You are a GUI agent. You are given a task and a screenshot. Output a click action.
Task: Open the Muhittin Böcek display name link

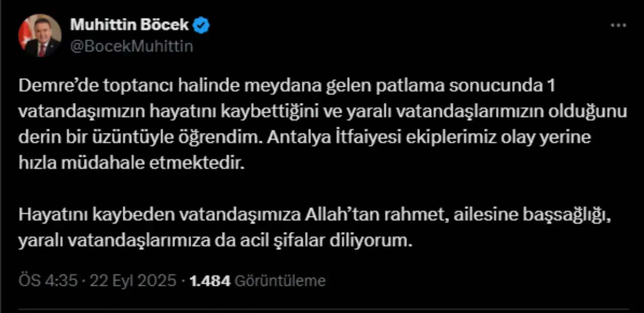tap(130, 25)
